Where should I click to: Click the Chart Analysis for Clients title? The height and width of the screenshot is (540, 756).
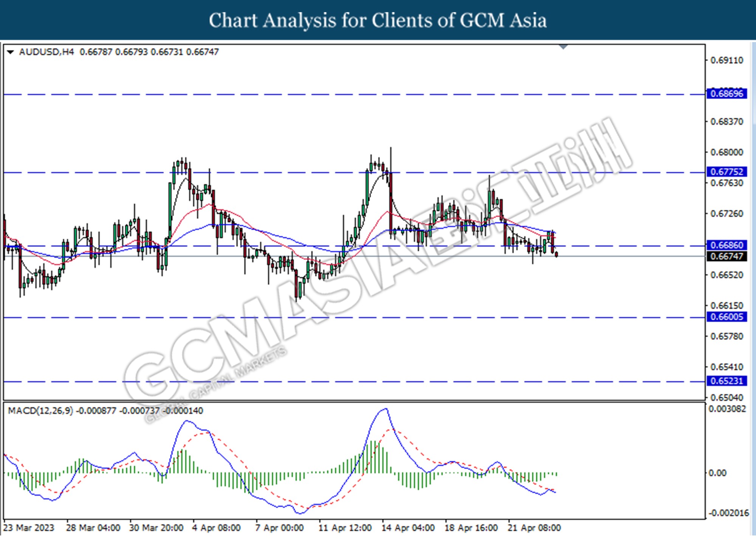(378, 20)
